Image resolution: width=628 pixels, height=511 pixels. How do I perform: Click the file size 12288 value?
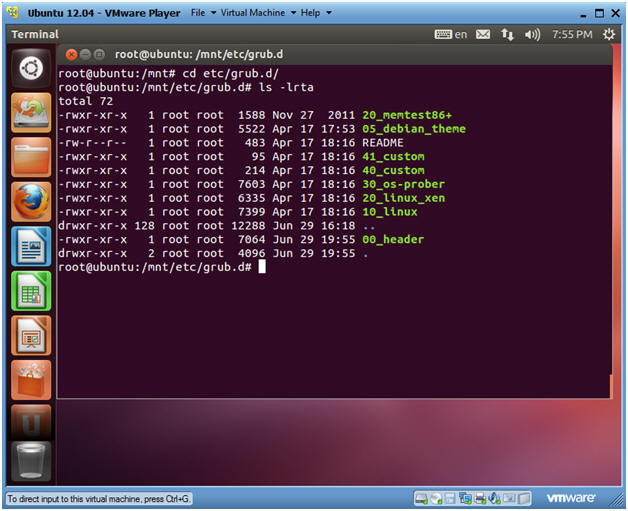click(x=248, y=226)
